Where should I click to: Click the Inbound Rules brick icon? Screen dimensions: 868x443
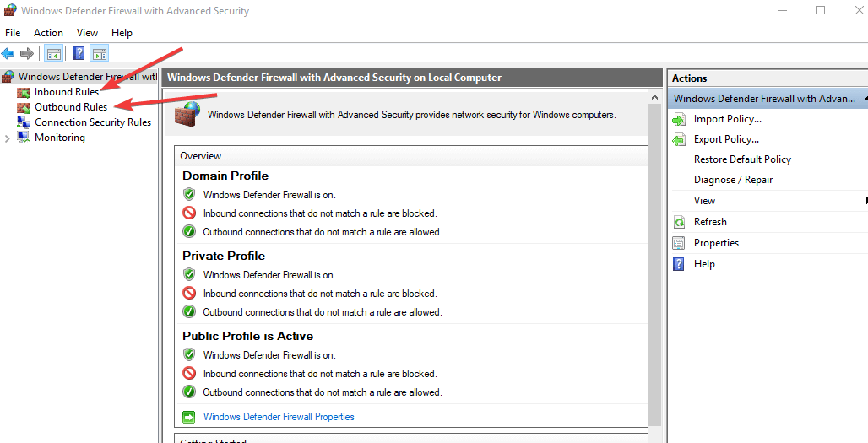24,92
